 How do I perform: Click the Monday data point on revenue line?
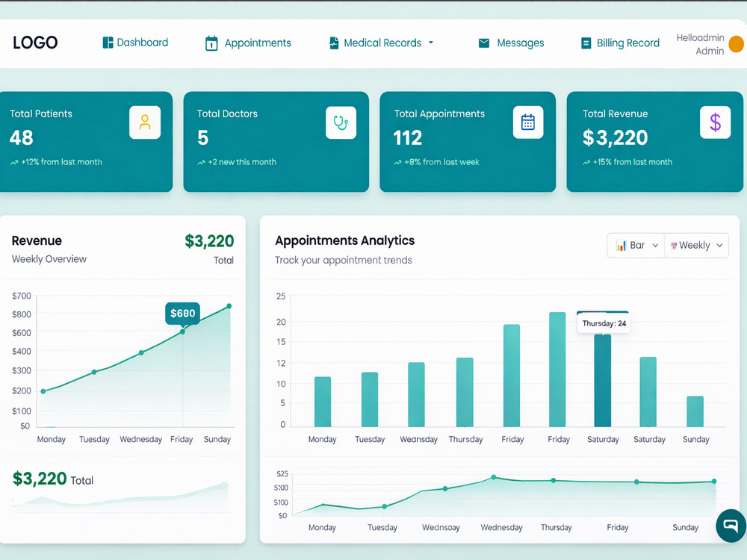click(x=43, y=391)
